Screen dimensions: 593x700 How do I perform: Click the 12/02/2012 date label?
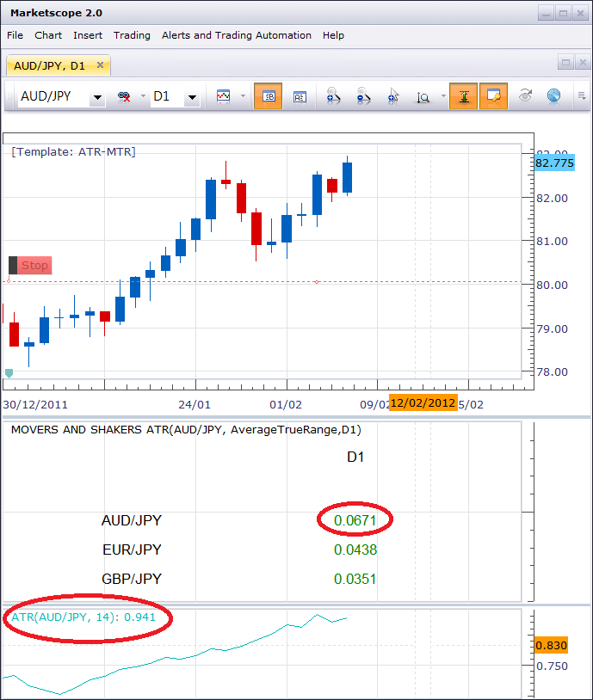click(x=423, y=402)
